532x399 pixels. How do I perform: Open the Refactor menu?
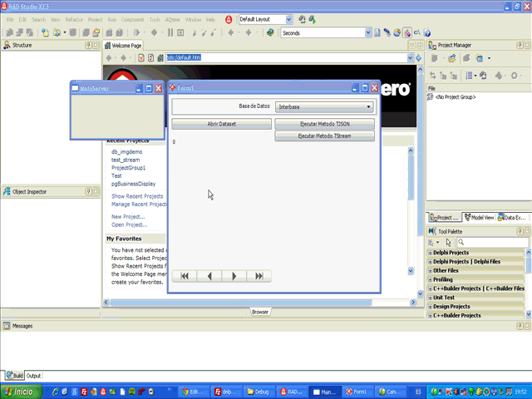[x=74, y=18]
